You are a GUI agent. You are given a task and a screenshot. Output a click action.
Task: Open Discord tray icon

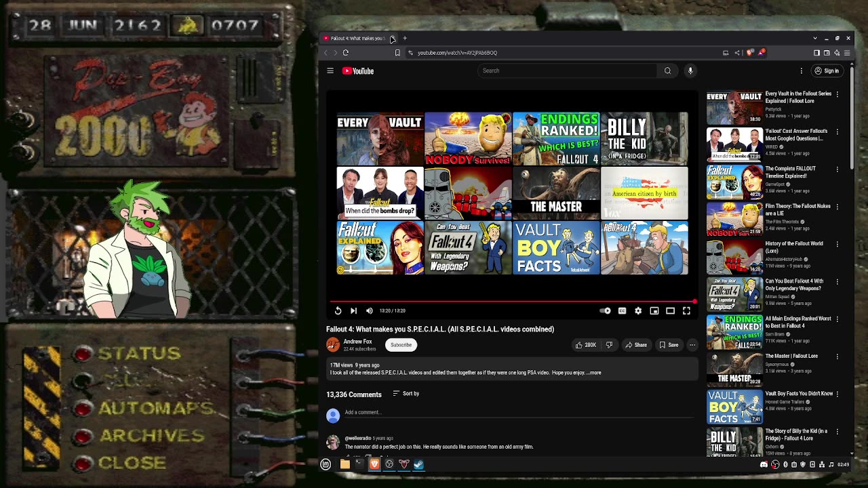(764, 464)
